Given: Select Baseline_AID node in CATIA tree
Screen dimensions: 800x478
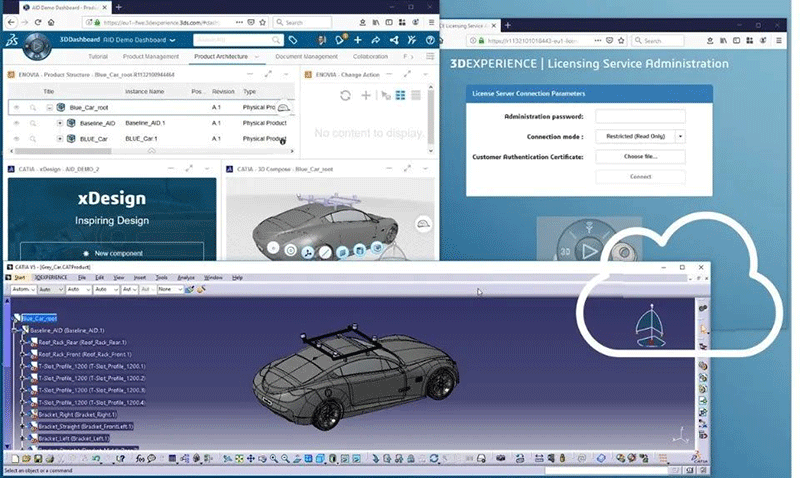Looking at the screenshot, I should click(x=67, y=330).
